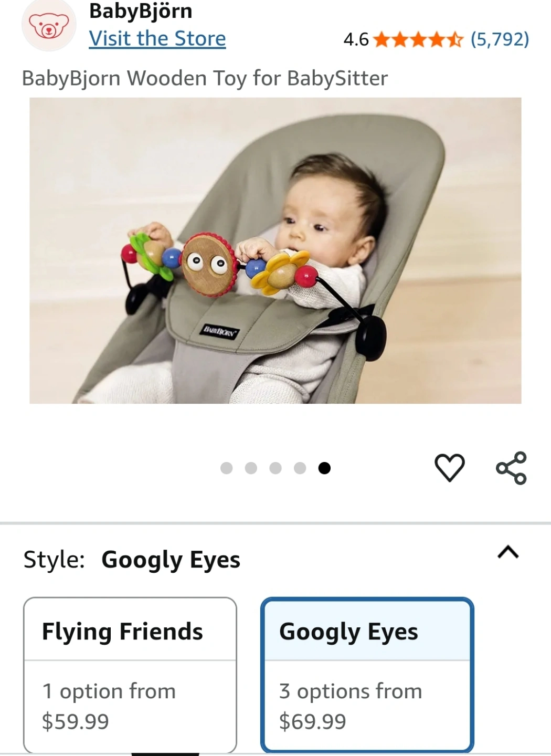This screenshot has height=756, width=551.
Task: Tap the share icon
Action: (x=511, y=467)
